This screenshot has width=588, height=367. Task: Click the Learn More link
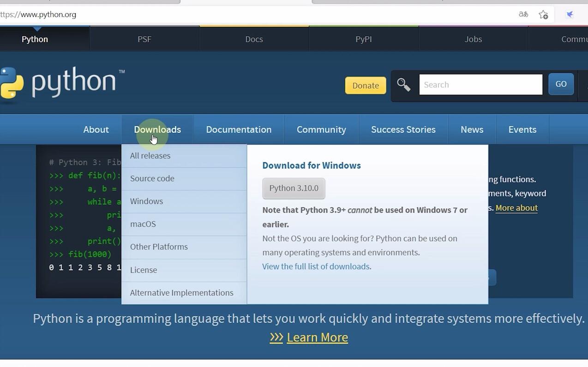[x=318, y=337]
